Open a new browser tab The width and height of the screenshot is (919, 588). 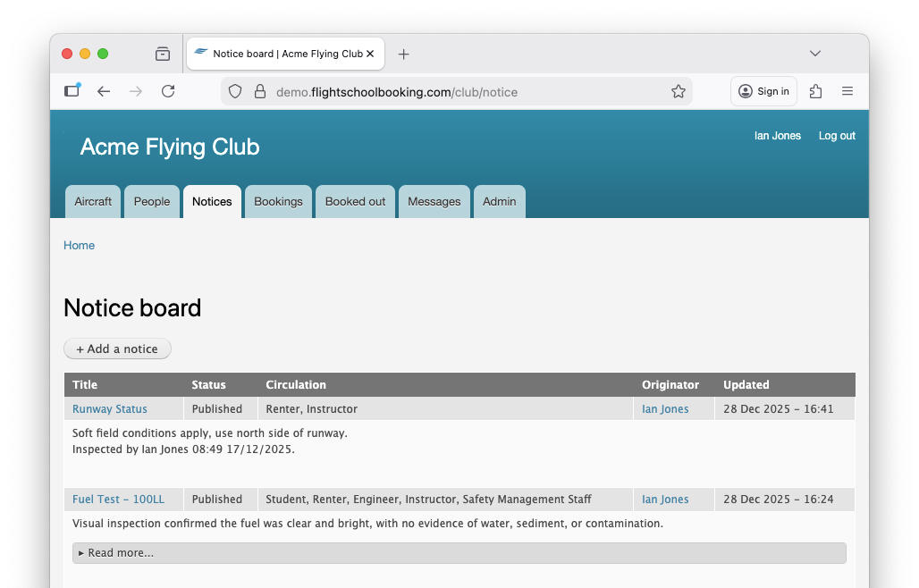tap(403, 54)
